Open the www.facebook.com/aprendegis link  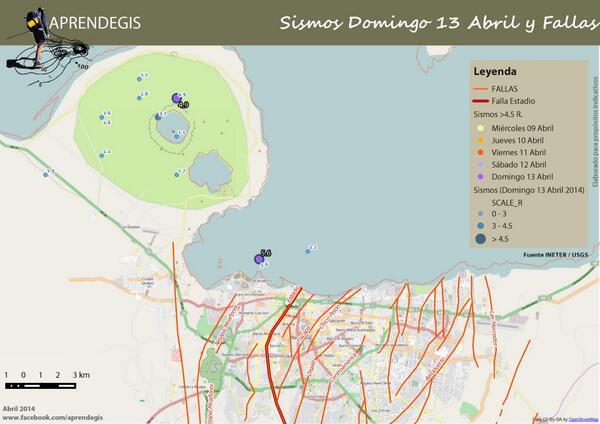(x=53, y=417)
